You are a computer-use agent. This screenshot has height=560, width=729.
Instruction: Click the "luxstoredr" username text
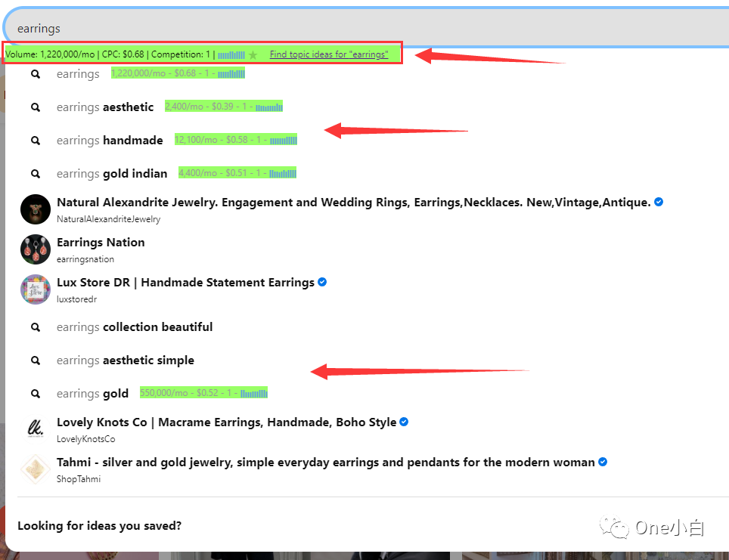pos(76,299)
